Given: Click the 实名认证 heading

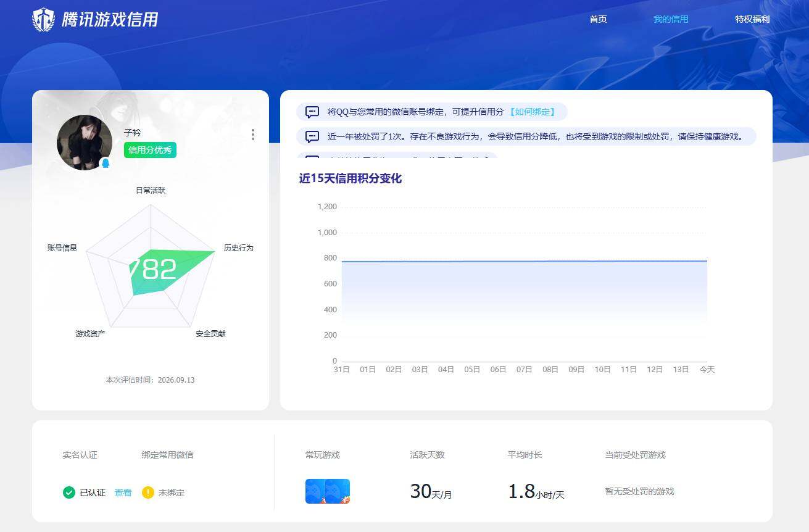Looking at the screenshot, I should [80, 455].
